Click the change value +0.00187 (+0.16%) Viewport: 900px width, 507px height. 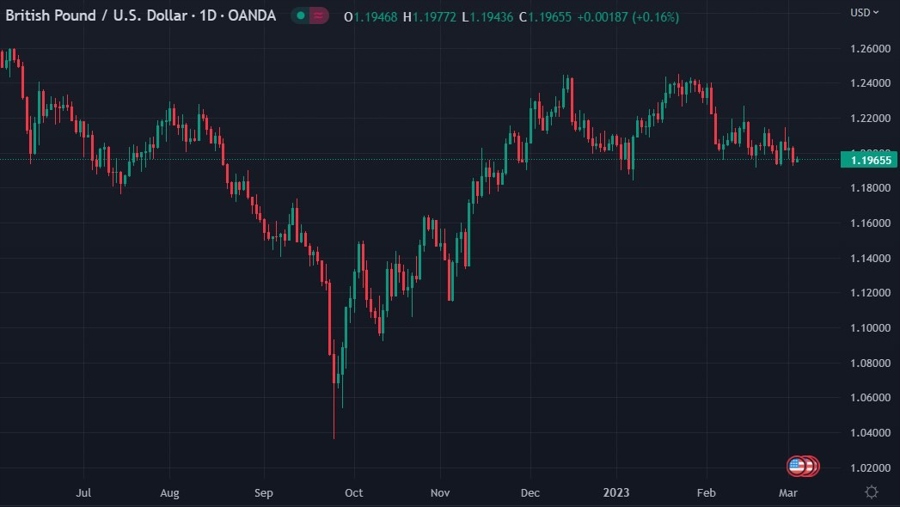click(x=628, y=17)
